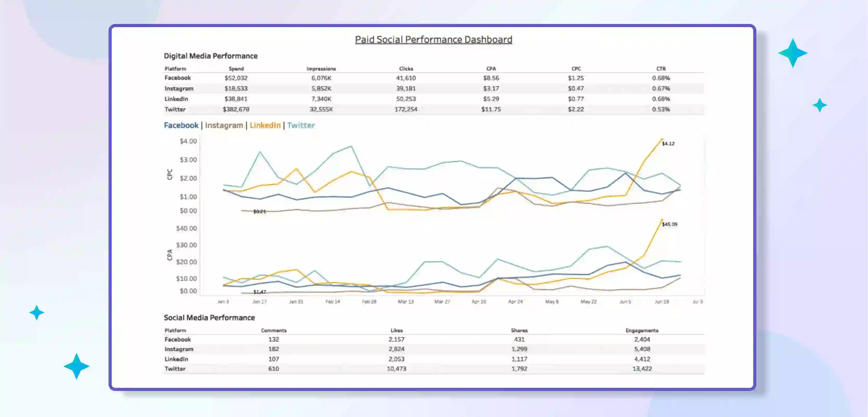The width and height of the screenshot is (868, 417).
Task: Select the Instagram legend label
Action: [224, 126]
